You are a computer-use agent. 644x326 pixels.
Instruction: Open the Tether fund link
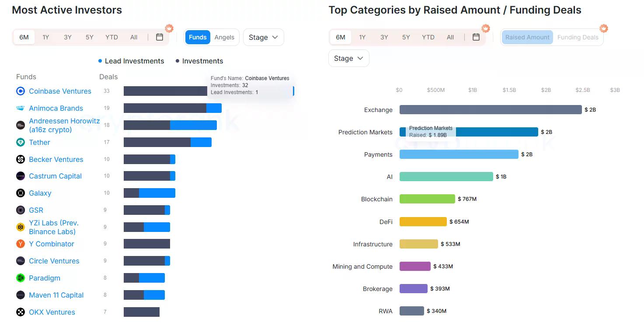click(x=39, y=142)
